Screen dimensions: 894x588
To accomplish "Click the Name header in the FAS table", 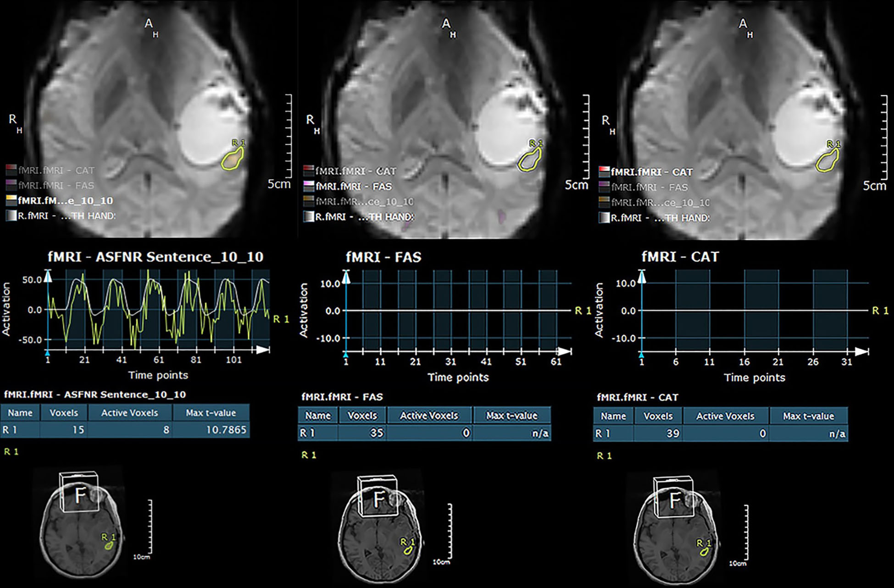I will (x=318, y=416).
